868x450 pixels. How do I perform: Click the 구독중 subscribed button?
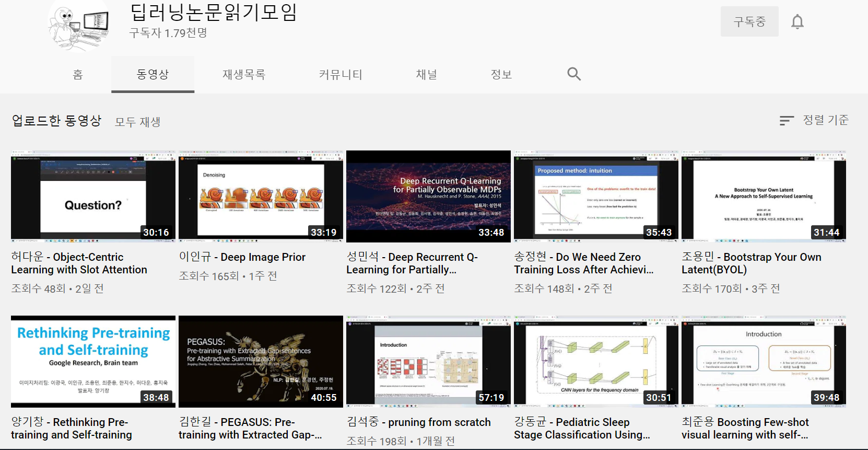[x=749, y=21]
